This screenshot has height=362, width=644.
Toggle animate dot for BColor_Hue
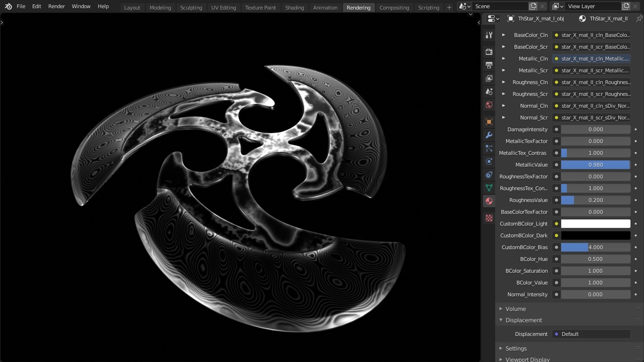coord(636,259)
